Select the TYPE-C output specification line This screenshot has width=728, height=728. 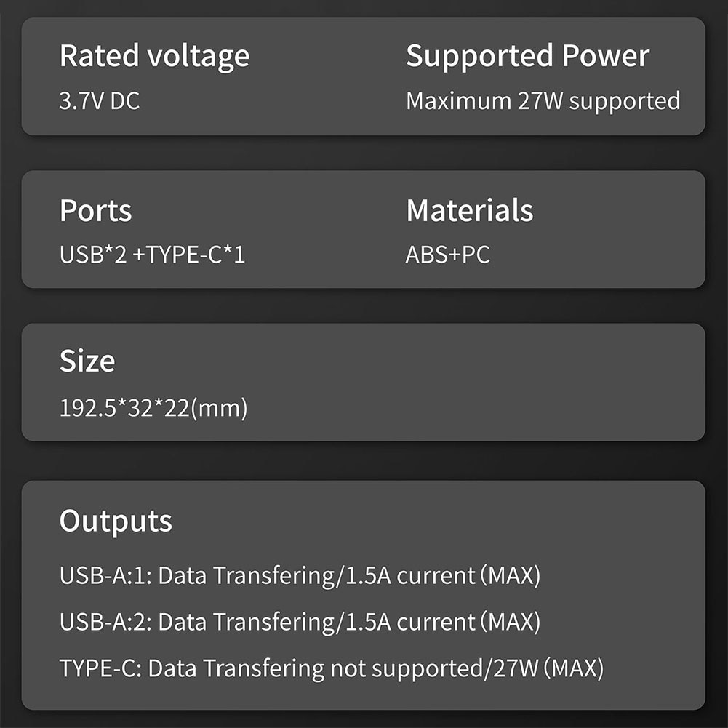(332, 669)
